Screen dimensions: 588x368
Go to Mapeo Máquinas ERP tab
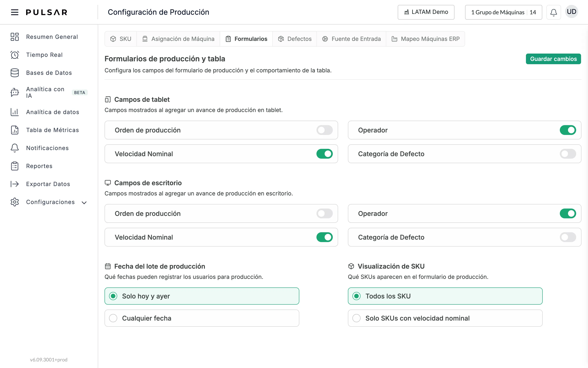point(425,39)
